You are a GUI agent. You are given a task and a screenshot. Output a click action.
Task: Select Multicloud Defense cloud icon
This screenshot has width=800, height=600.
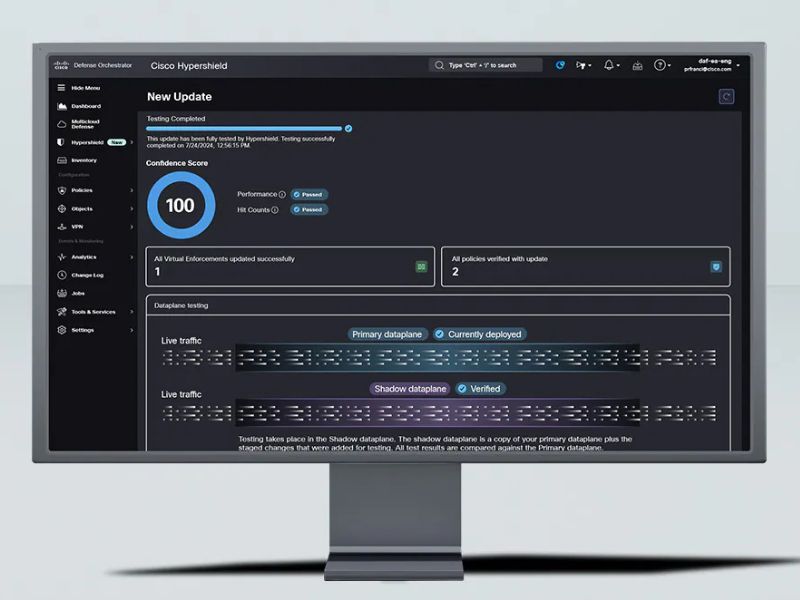coord(61,124)
